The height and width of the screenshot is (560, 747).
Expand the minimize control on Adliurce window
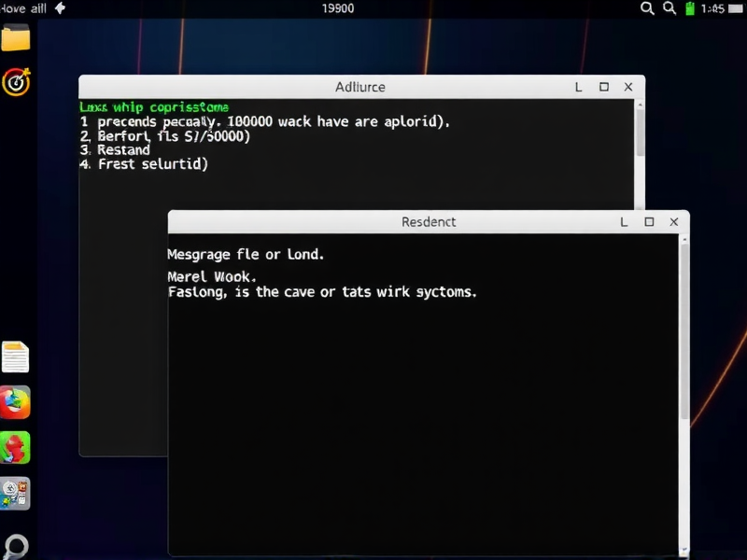(x=577, y=86)
